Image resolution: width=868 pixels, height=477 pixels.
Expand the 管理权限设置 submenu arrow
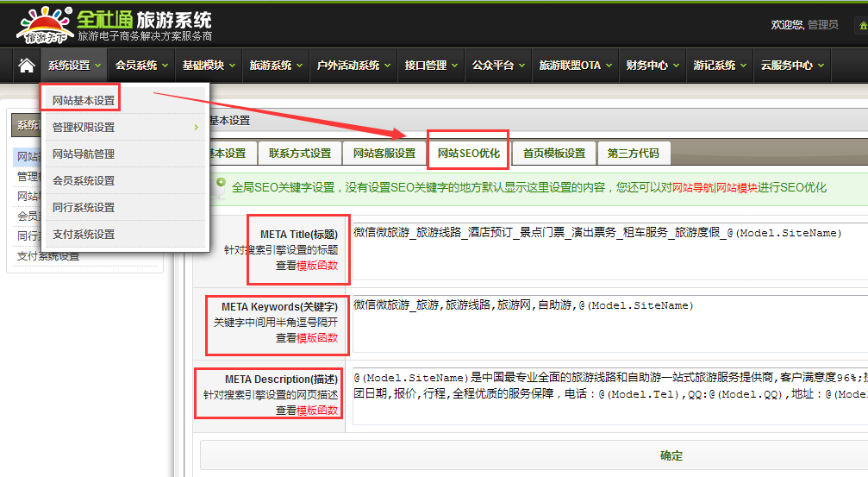[x=196, y=128]
